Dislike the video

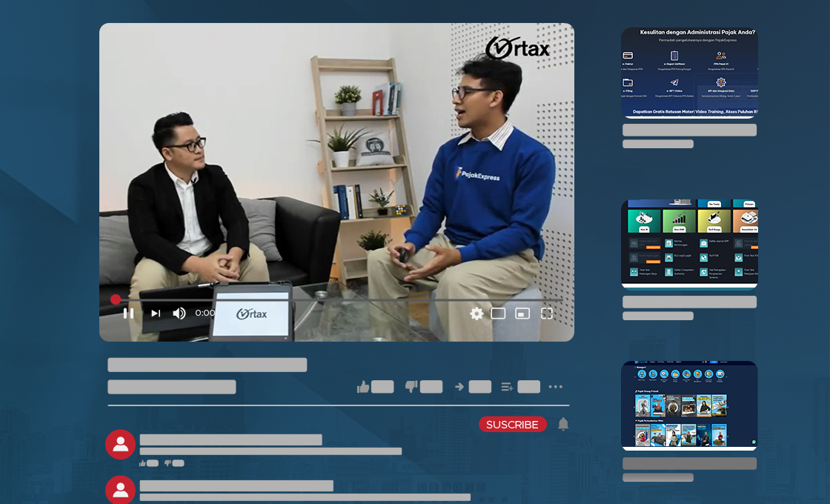point(412,386)
